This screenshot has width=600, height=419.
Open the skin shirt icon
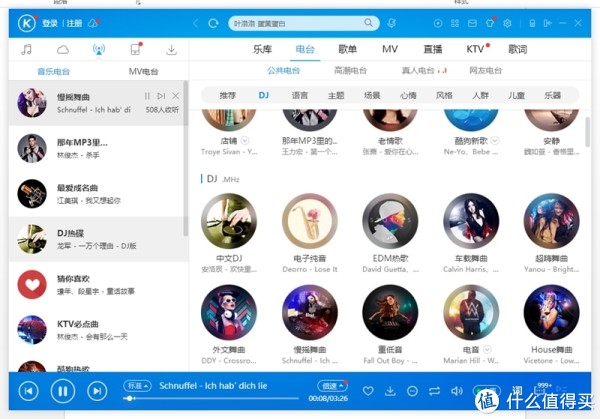(x=489, y=23)
